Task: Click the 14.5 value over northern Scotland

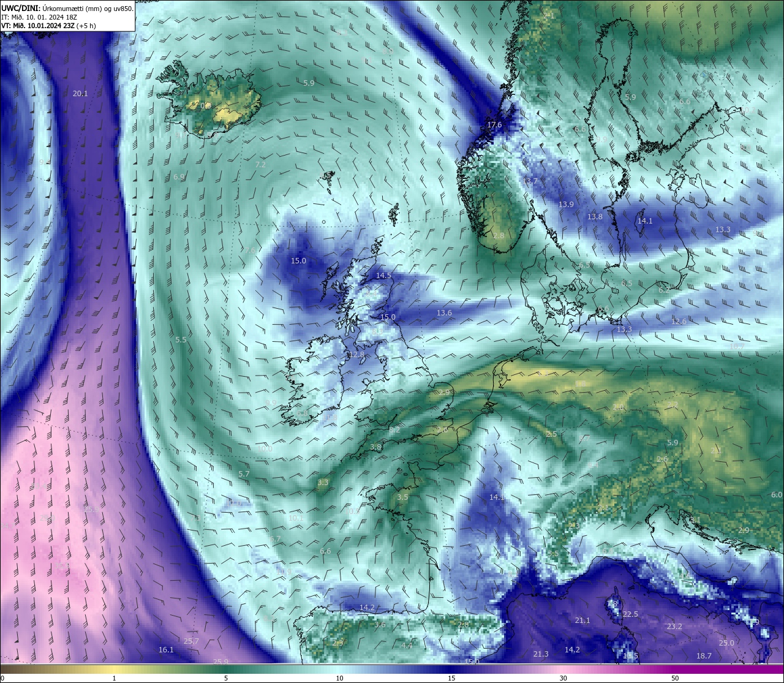Action: pyautogui.click(x=383, y=276)
